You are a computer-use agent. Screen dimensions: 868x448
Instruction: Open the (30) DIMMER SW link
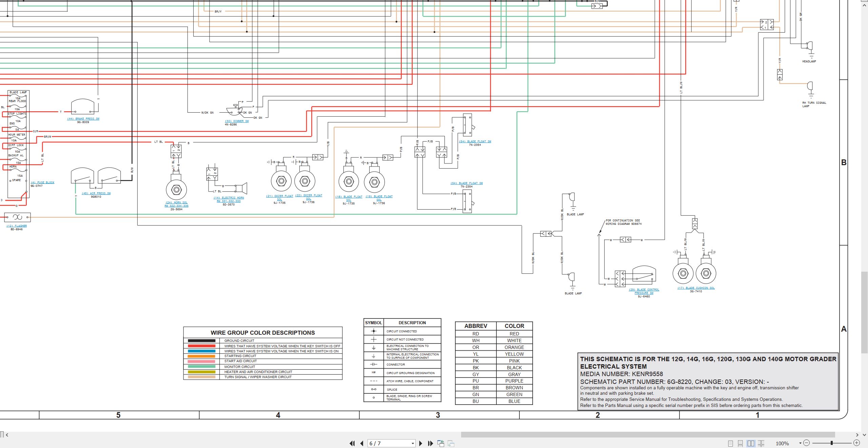237,121
